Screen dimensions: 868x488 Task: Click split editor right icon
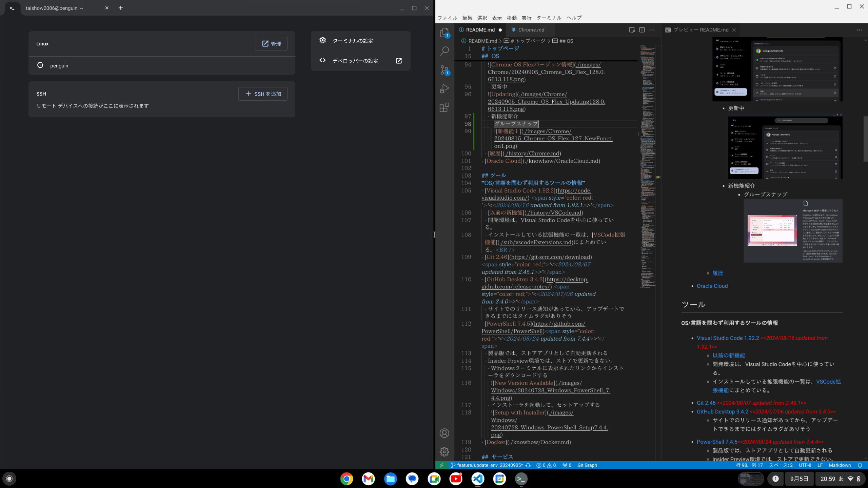[642, 30]
